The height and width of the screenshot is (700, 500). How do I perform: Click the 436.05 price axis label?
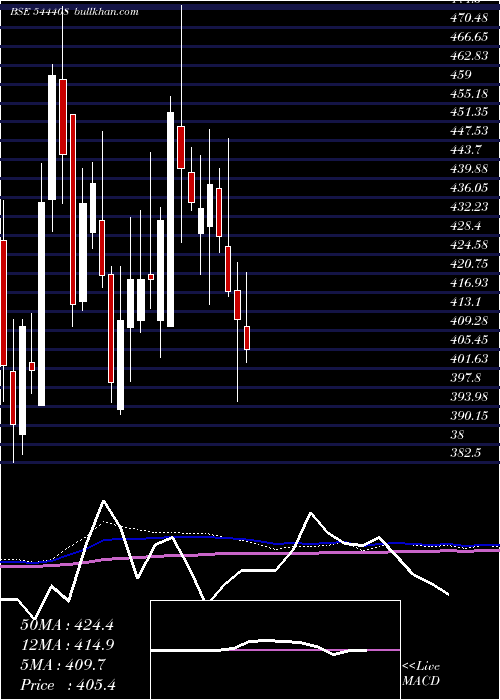469,188
